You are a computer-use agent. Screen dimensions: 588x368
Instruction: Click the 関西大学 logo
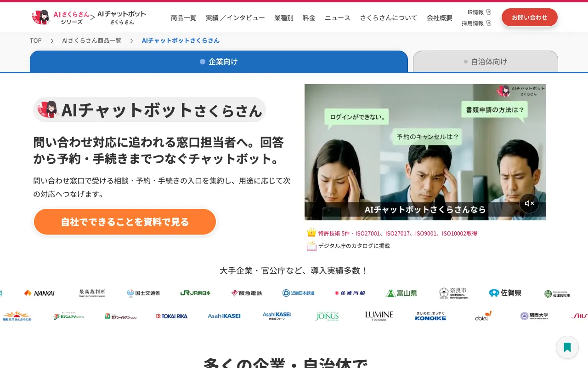click(534, 316)
